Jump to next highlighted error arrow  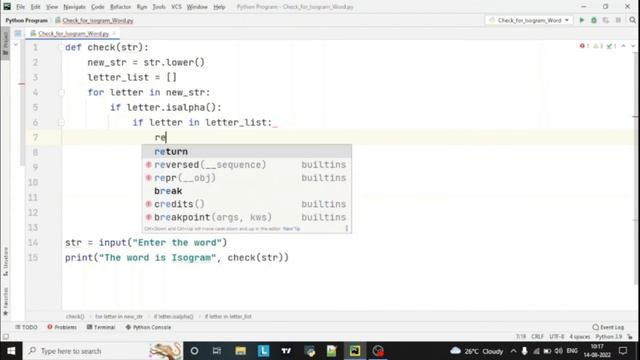coord(633,46)
